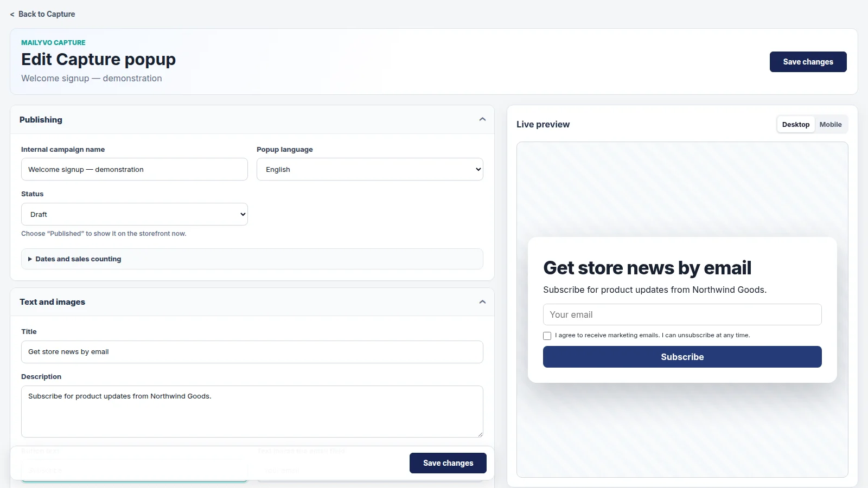
Task: Go back to Capture
Action: point(42,14)
